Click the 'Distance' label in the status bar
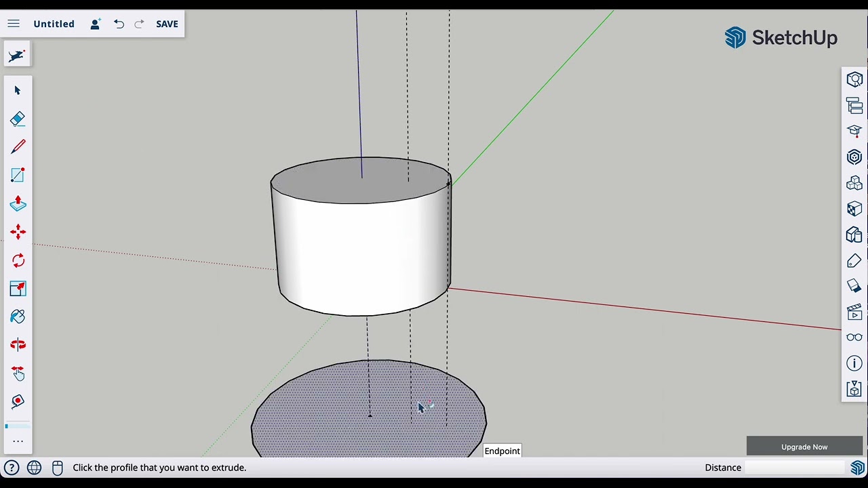 pyautogui.click(x=723, y=468)
